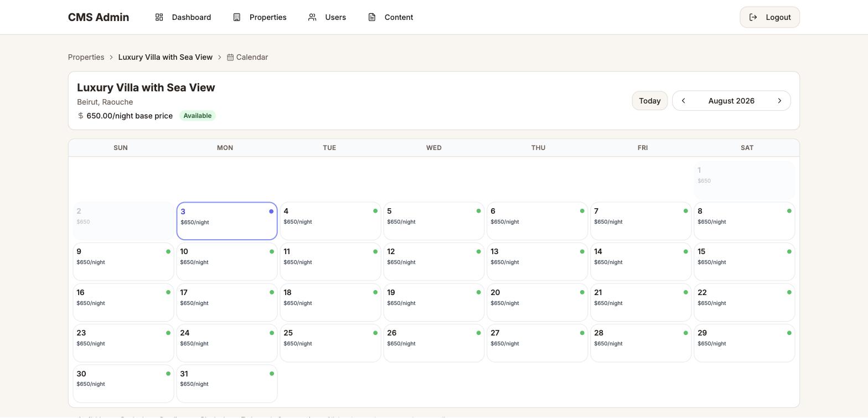Select the August 18 day cell

[330, 302]
